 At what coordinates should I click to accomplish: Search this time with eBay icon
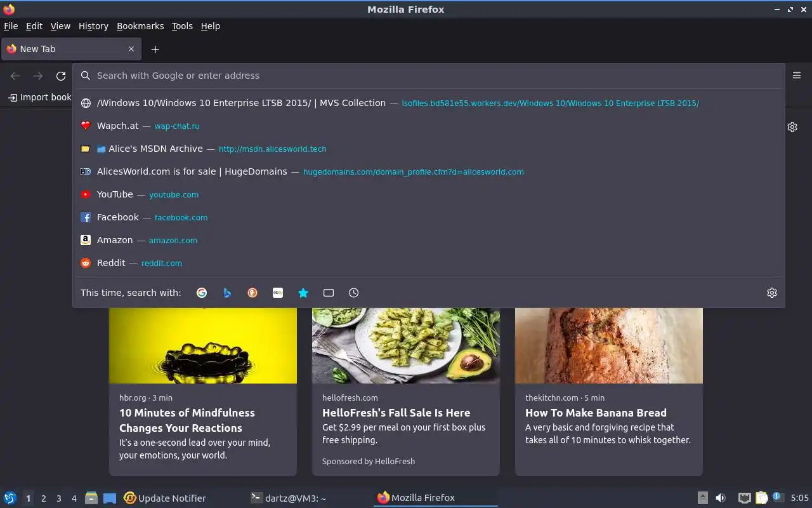pos(278,293)
